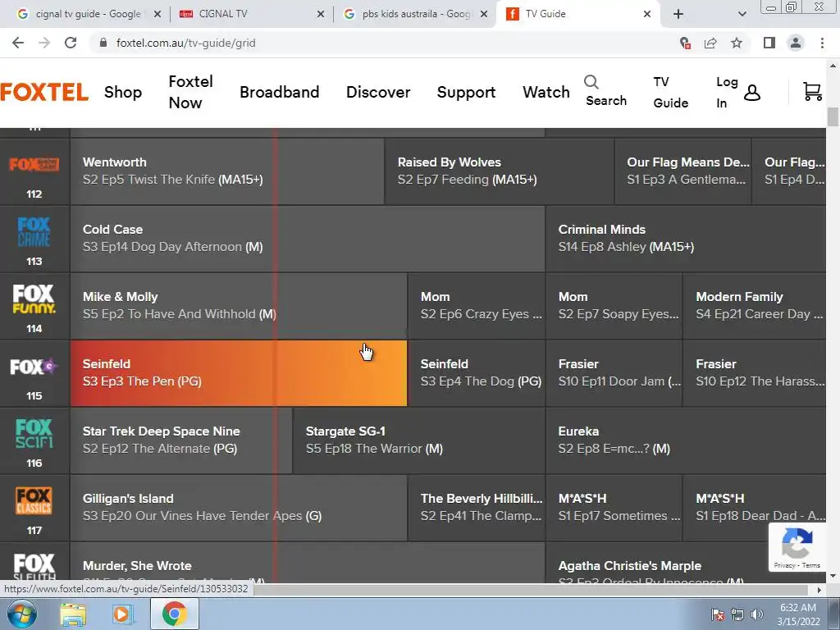Screen dimensions: 840x630
Task: Open The Beverly Hillbillies listing
Action: [x=477, y=509]
